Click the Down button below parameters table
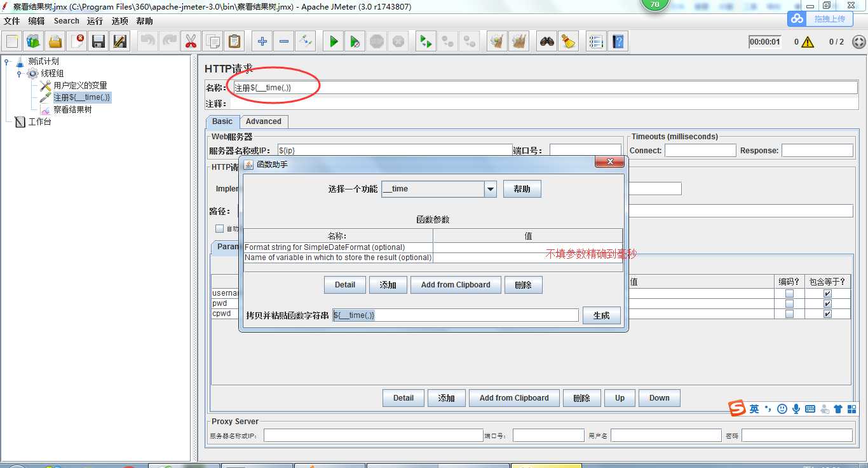868x468 pixels. (x=659, y=398)
